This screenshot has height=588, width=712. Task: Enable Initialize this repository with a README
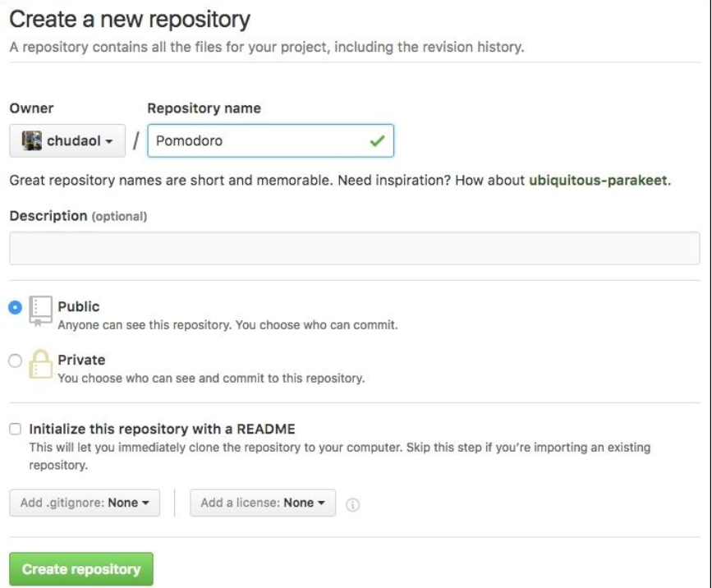pos(15,429)
